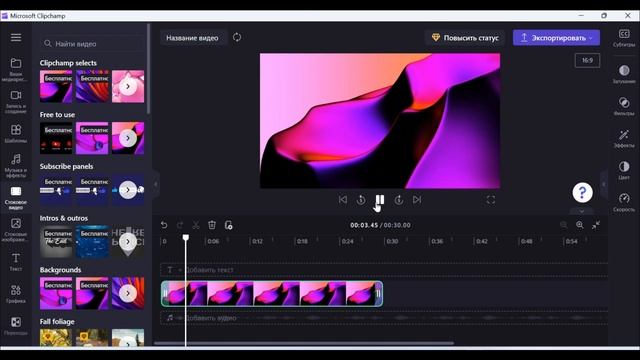
Task: Open the Captions panel
Action: [624, 38]
